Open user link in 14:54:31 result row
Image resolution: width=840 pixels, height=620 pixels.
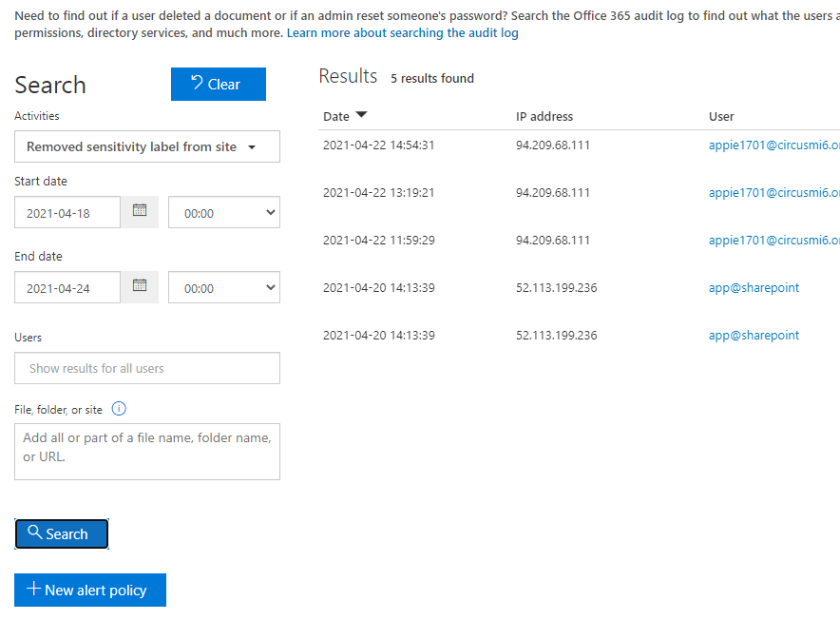[x=773, y=145]
